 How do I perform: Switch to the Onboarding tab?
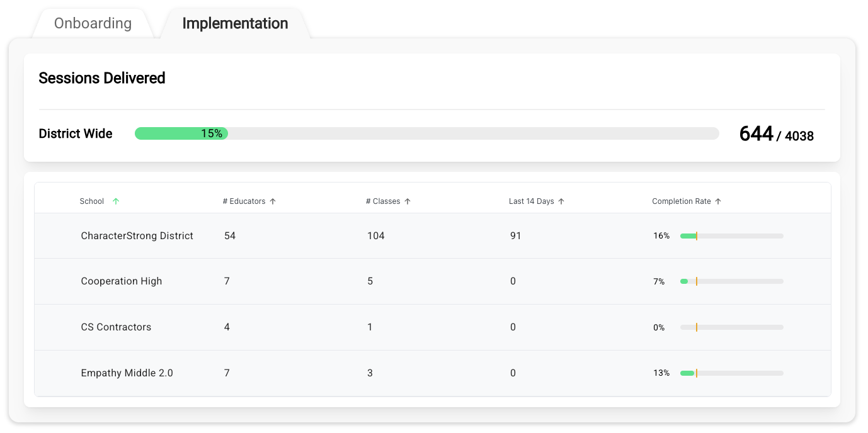pyautogui.click(x=93, y=24)
